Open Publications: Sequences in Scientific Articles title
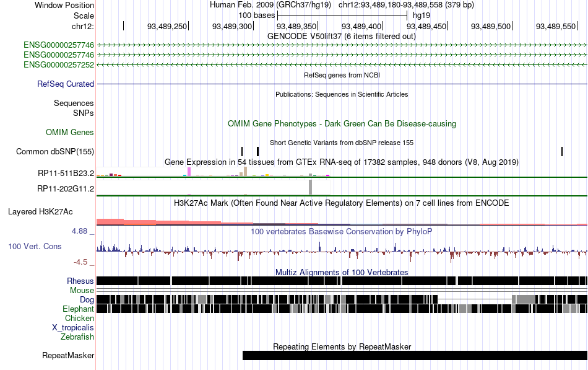 pyautogui.click(x=342, y=94)
